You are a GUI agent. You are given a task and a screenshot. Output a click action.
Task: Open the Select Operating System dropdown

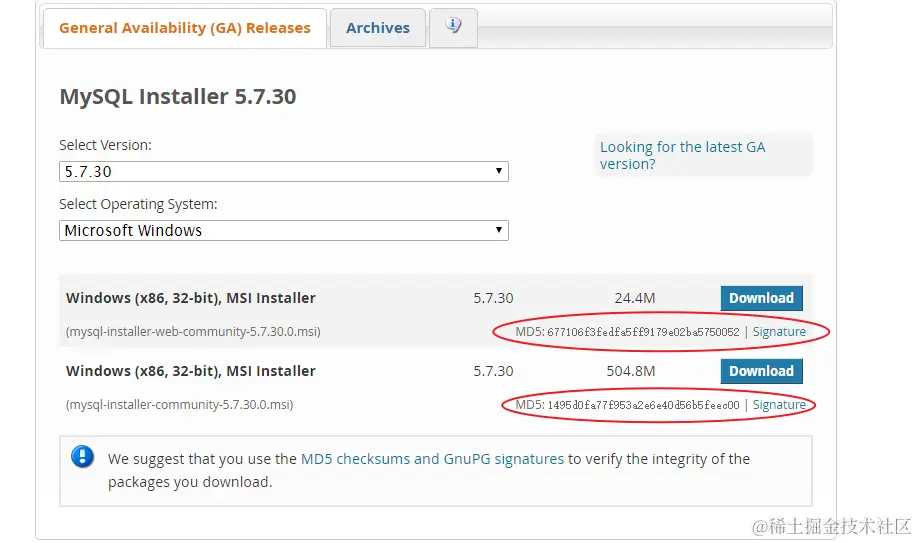point(284,230)
